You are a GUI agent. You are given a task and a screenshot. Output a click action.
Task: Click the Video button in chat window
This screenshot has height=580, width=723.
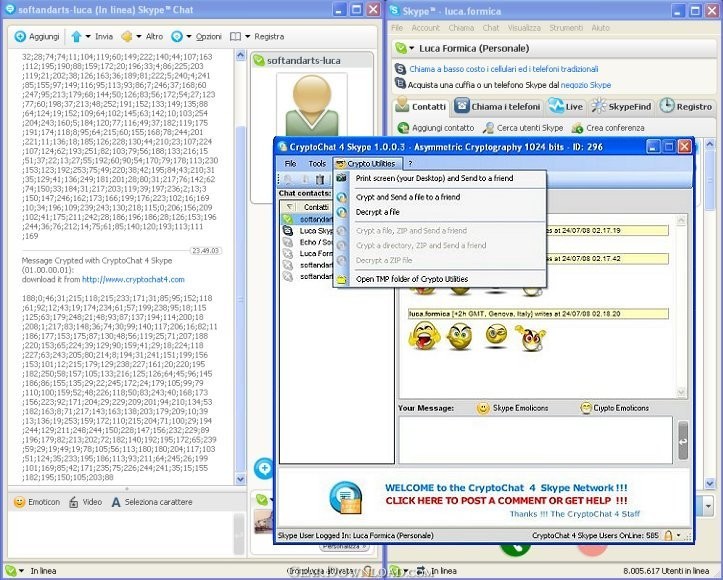tap(85, 502)
